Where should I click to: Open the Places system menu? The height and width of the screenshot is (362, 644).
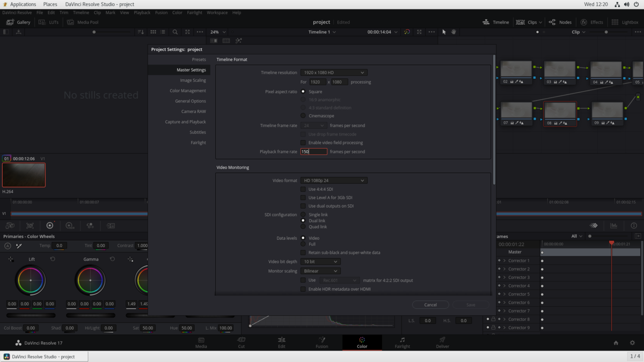tap(50, 4)
